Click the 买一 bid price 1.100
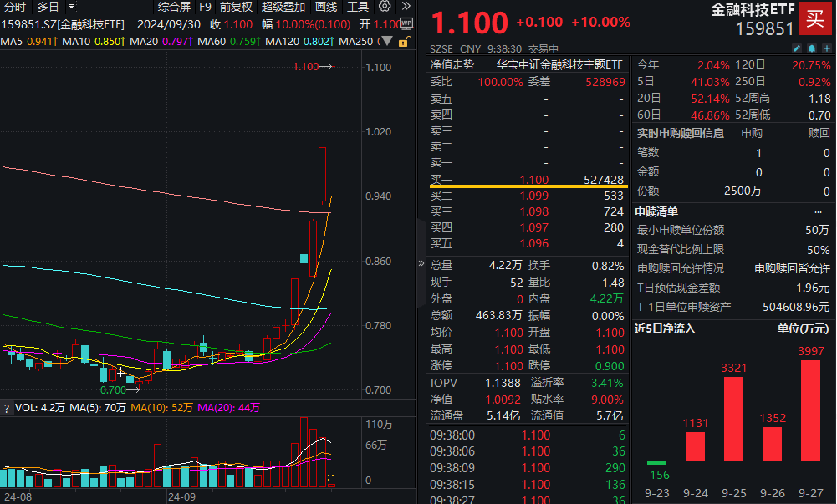The image size is (837, 504). (535, 180)
